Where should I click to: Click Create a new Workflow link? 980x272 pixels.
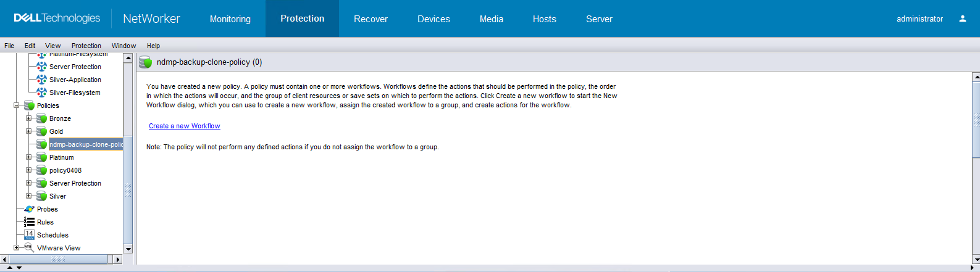pyautogui.click(x=184, y=126)
